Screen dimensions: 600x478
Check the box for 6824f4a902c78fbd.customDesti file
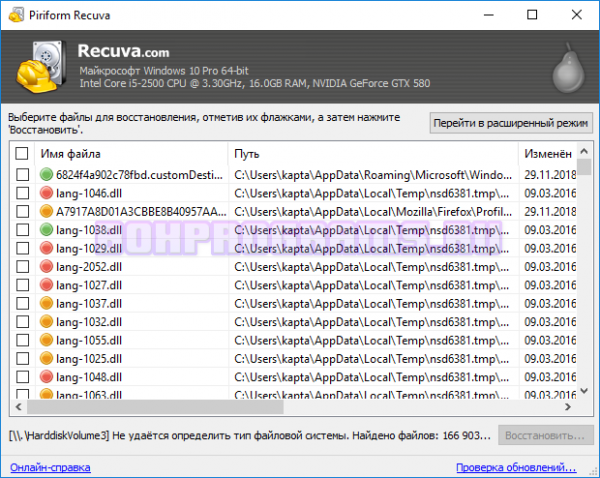(23, 175)
